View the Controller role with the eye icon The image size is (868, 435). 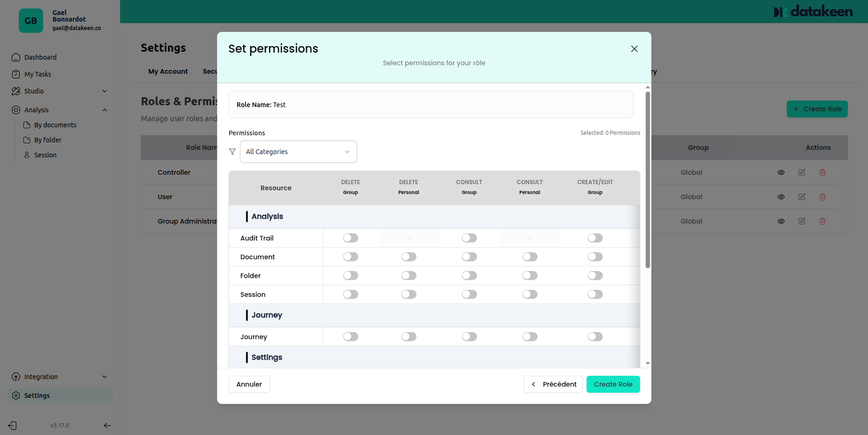pos(781,172)
